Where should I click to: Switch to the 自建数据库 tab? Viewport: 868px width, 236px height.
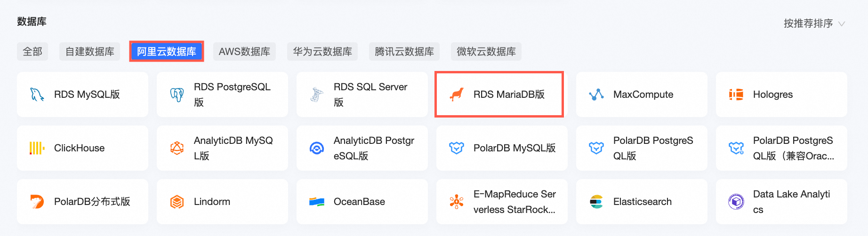(x=90, y=51)
